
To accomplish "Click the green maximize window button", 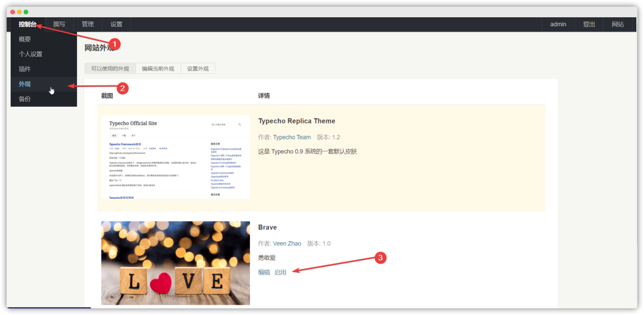I will pyautogui.click(x=26, y=12).
